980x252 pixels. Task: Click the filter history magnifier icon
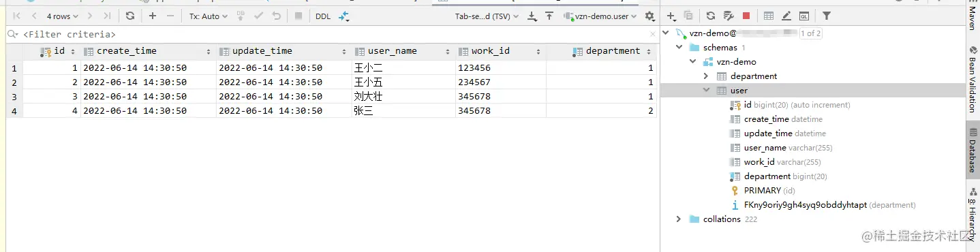point(13,34)
